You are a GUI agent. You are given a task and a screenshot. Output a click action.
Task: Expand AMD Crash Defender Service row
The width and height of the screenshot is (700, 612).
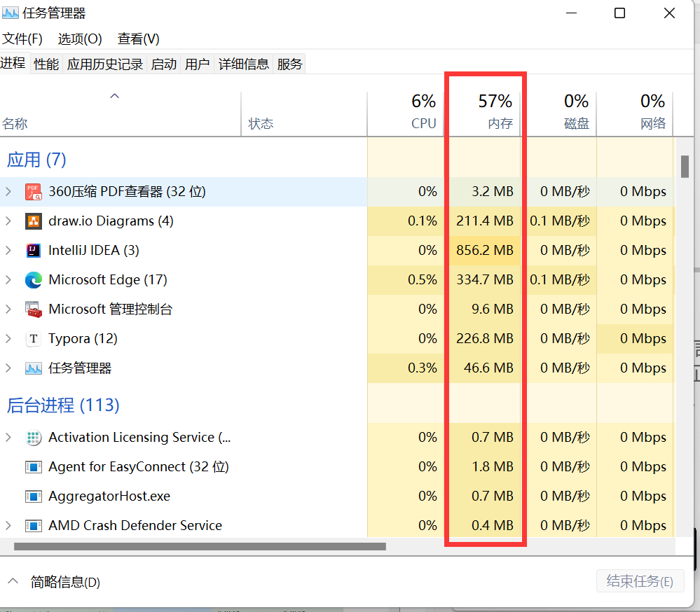[8, 526]
